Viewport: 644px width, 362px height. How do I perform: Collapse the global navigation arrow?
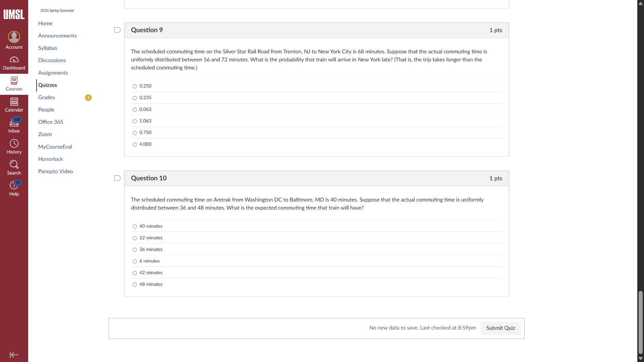[14, 355]
